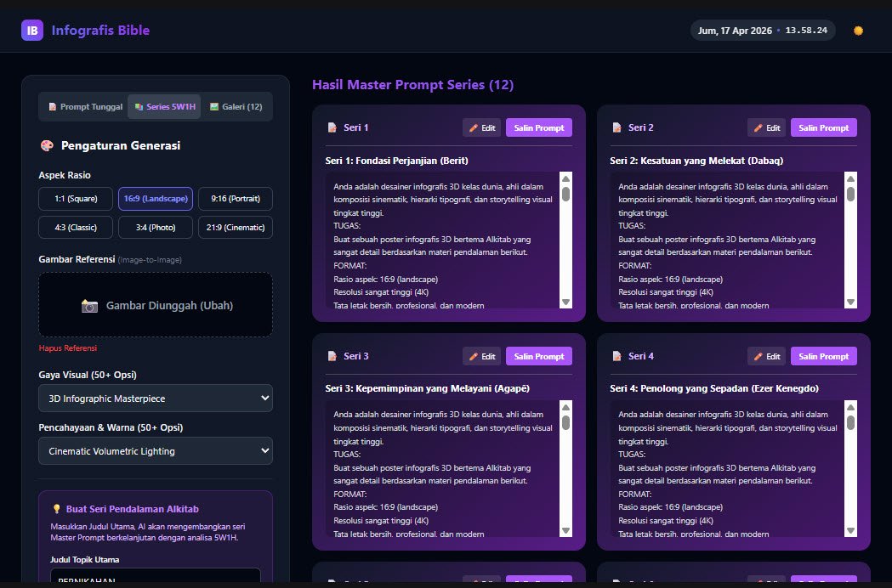This screenshot has width=892, height=588.
Task: Pick the 21:9 (Cinematic) aspect ratio
Action: [236, 228]
